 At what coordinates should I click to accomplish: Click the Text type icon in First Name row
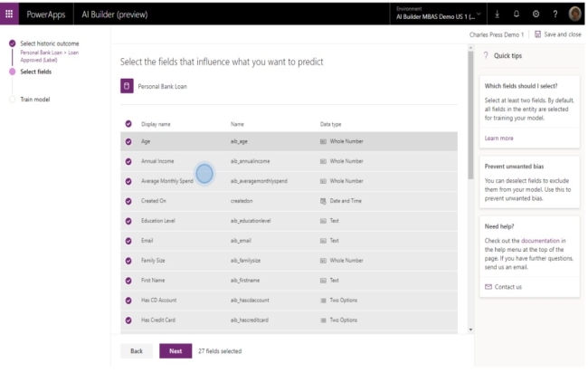pyautogui.click(x=323, y=281)
